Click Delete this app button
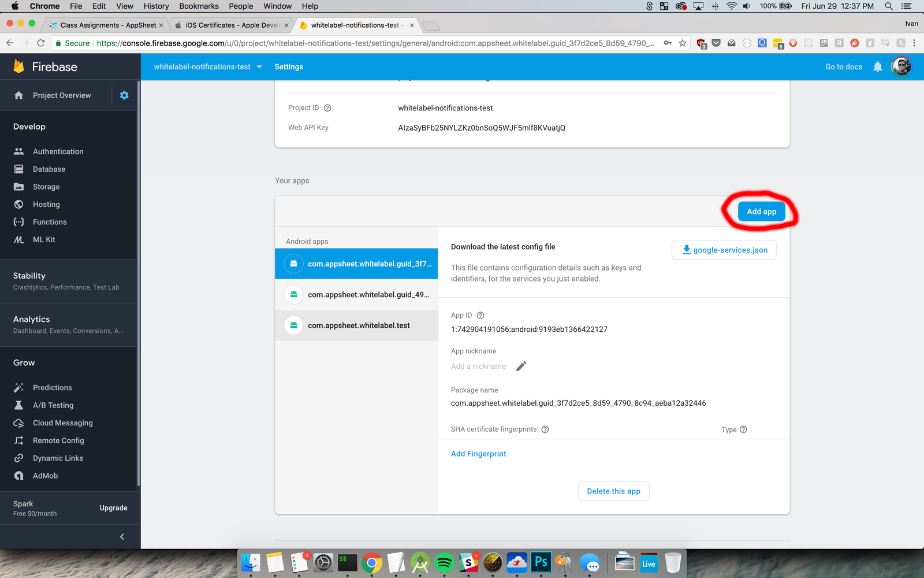The image size is (924, 578). point(613,491)
